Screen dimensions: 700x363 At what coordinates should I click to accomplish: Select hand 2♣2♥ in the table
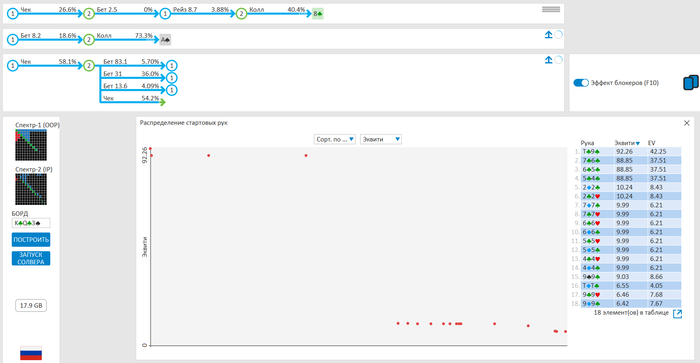(631, 196)
